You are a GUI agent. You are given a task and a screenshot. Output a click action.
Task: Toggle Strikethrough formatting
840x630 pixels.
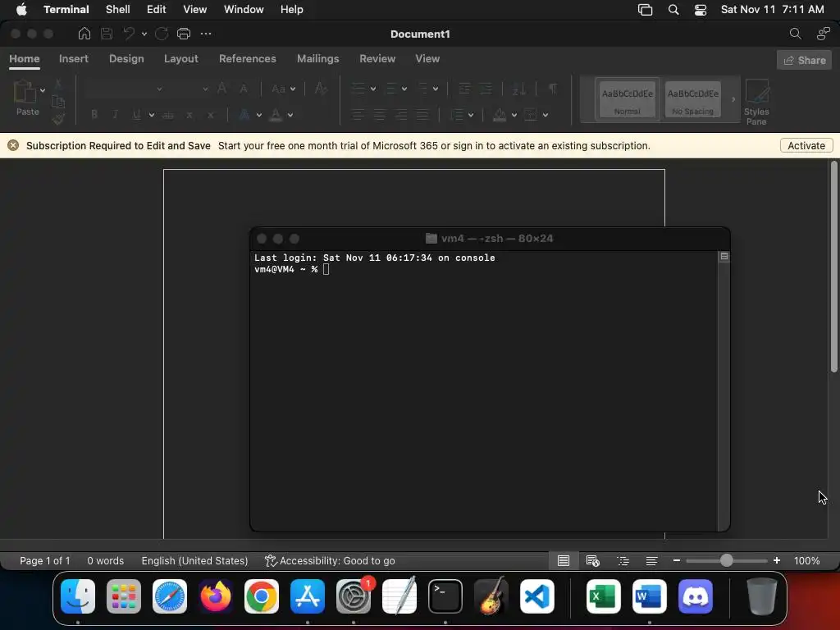click(x=167, y=115)
